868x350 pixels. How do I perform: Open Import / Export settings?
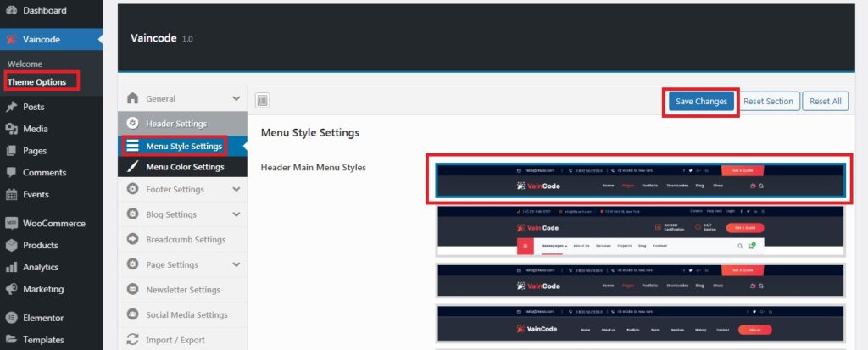coord(175,340)
